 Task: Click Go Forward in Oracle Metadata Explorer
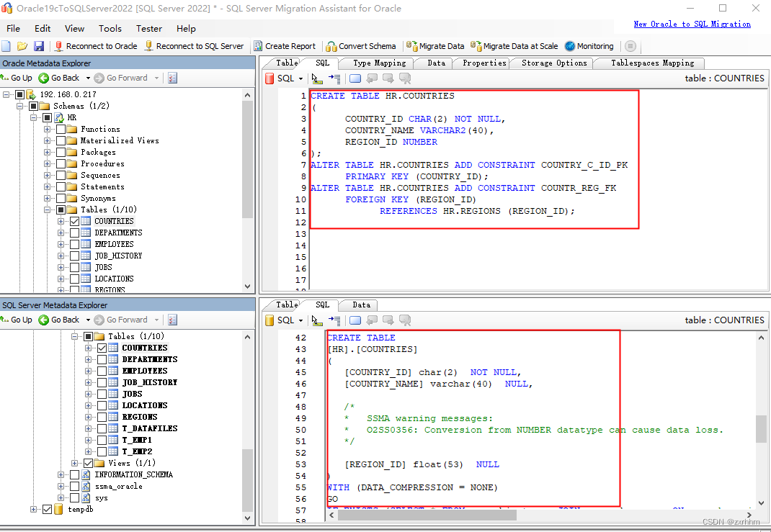click(x=121, y=78)
